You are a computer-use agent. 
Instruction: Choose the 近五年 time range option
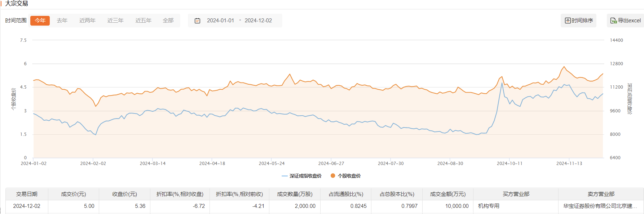pos(143,21)
